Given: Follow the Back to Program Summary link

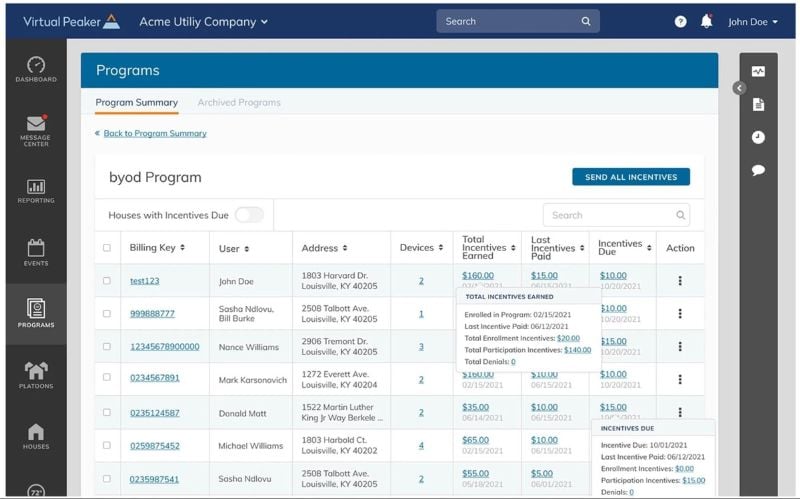Looking at the screenshot, I should coord(154,133).
